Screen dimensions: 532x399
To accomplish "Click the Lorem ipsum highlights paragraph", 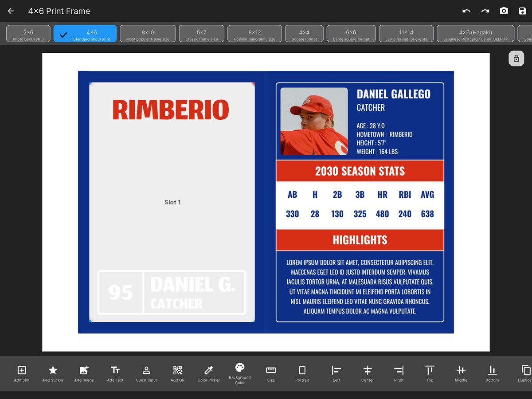I will click(x=360, y=287).
